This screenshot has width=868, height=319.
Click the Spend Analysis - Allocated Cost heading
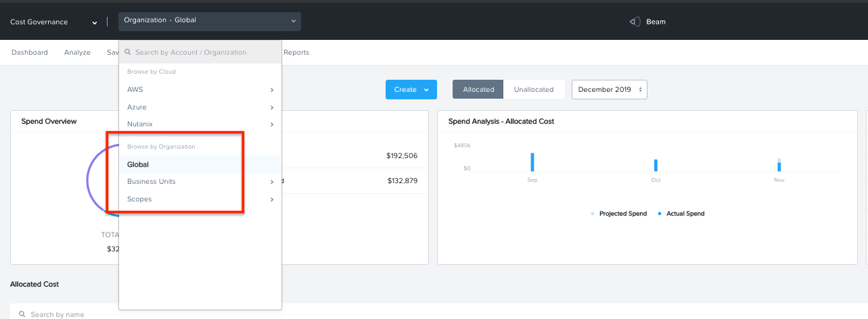coord(501,122)
